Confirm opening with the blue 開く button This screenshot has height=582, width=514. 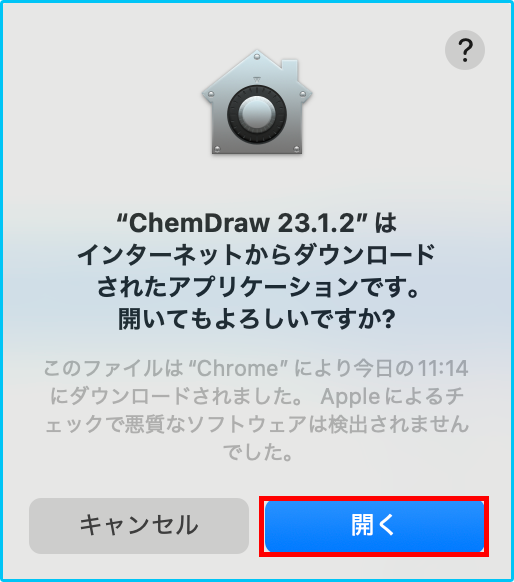[374, 526]
